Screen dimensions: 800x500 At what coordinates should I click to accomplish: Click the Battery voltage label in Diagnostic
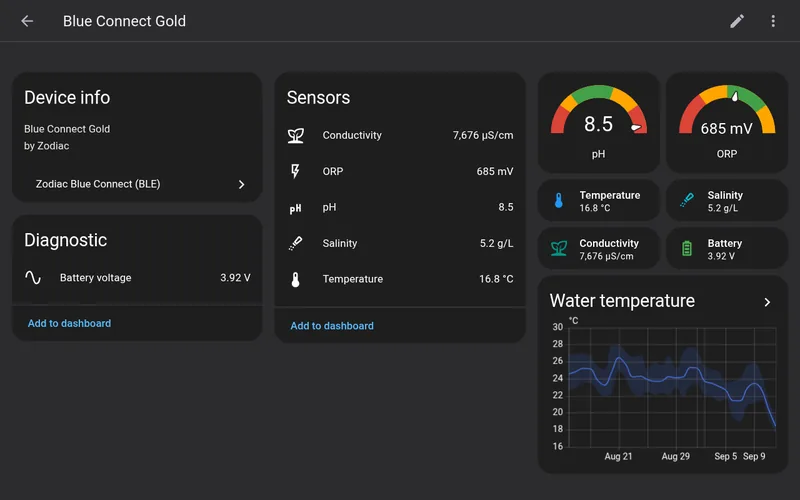tap(95, 278)
